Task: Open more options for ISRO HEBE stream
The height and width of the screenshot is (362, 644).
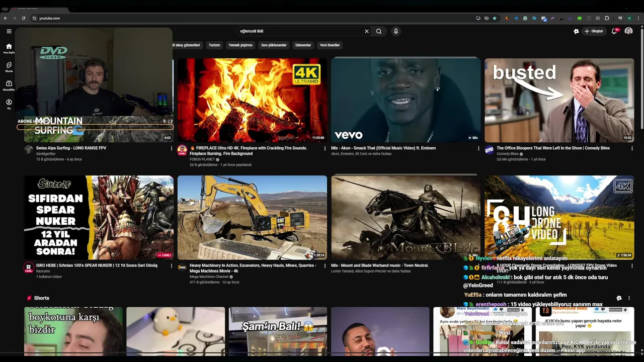Action: (171, 266)
